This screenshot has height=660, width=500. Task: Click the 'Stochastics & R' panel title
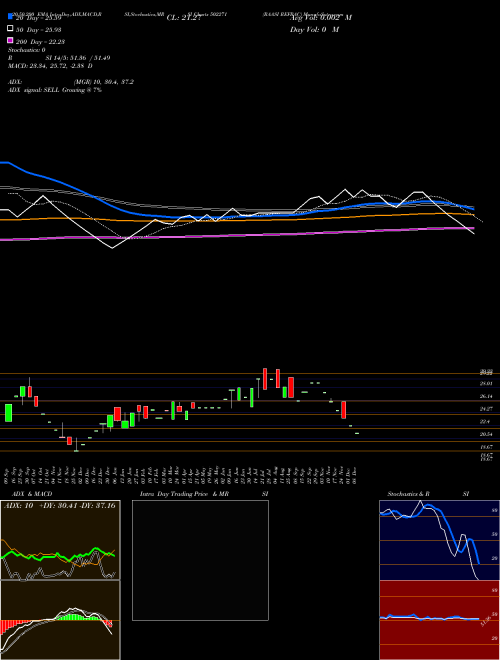coord(408,494)
